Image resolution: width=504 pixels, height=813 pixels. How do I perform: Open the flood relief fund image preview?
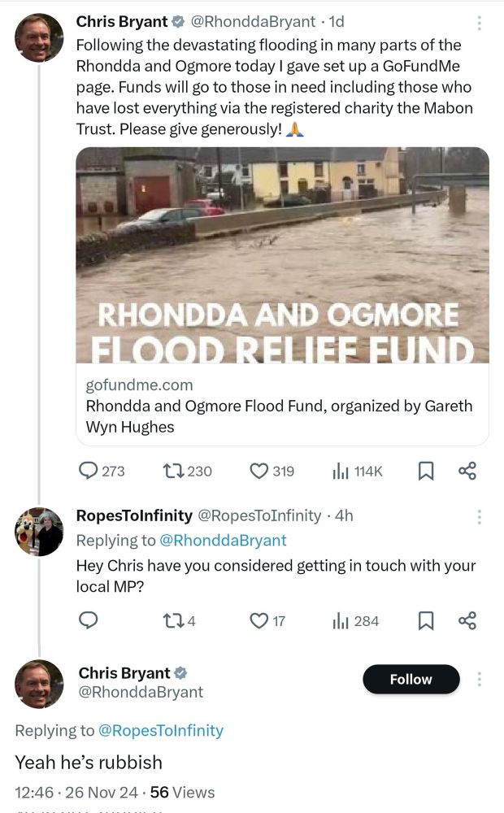(x=282, y=254)
